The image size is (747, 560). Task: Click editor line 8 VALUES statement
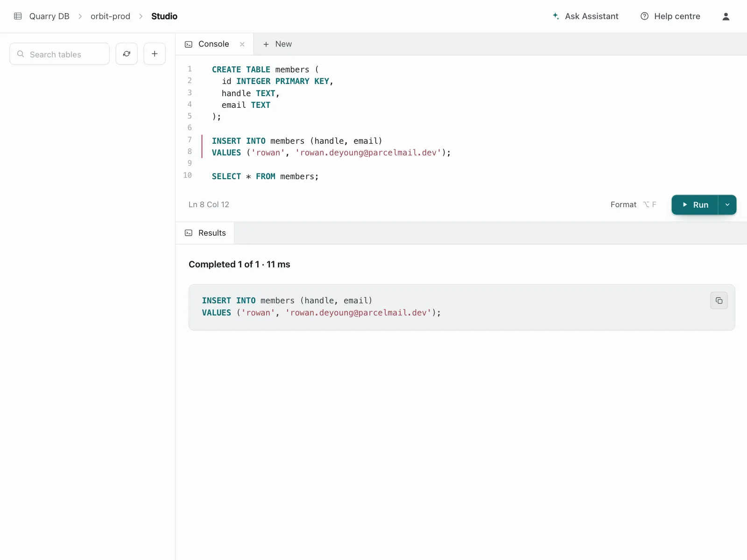(x=331, y=153)
